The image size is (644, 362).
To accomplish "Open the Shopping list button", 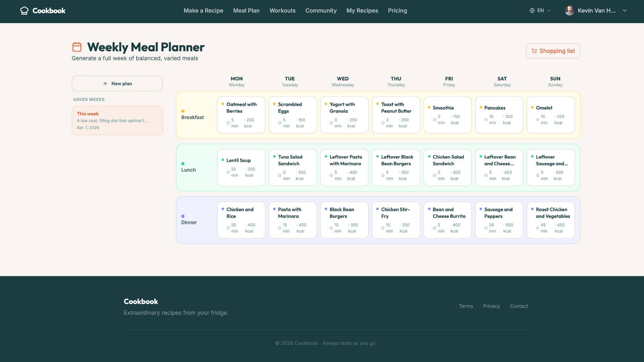I will [x=553, y=51].
